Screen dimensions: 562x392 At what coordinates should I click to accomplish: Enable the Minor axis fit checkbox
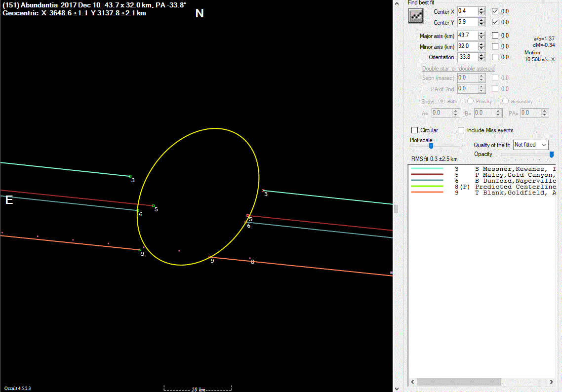pyautogui.click(x=495, y=46)
